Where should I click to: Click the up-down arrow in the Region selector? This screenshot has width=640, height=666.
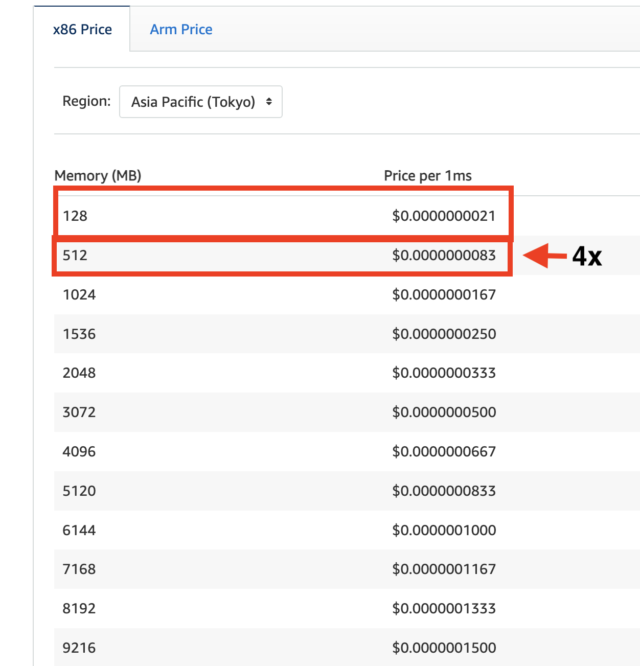point(269,102)
